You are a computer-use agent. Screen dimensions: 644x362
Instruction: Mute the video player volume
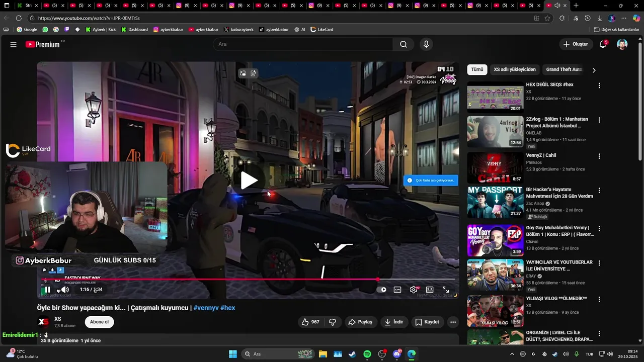coord(65,290)
